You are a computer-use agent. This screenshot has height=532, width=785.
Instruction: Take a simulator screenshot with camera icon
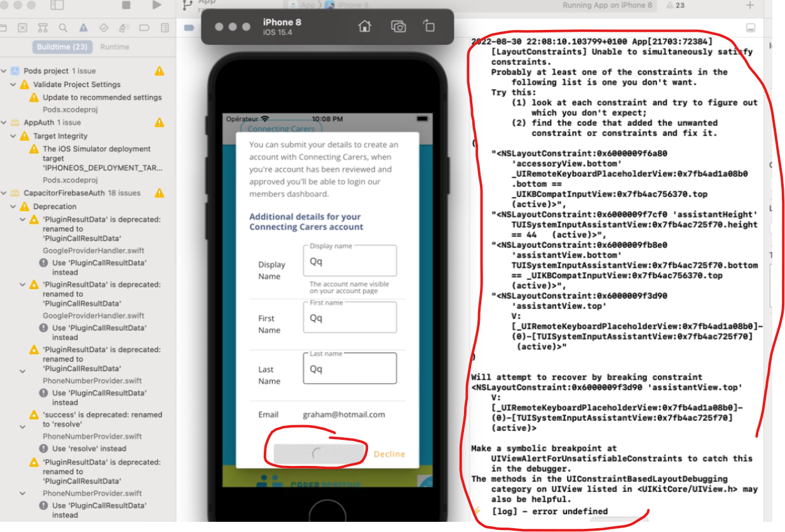click(x=399, y=26)
